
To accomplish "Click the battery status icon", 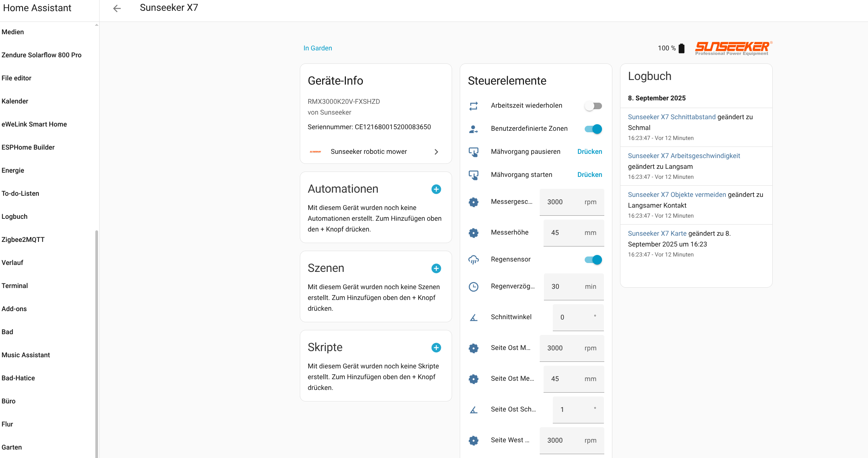I will coord(682,48).
